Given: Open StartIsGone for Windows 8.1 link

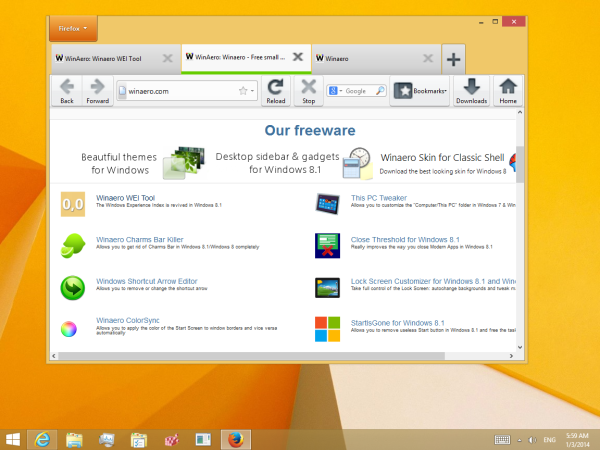Looking at the screenshot, I should coord(398,323).
